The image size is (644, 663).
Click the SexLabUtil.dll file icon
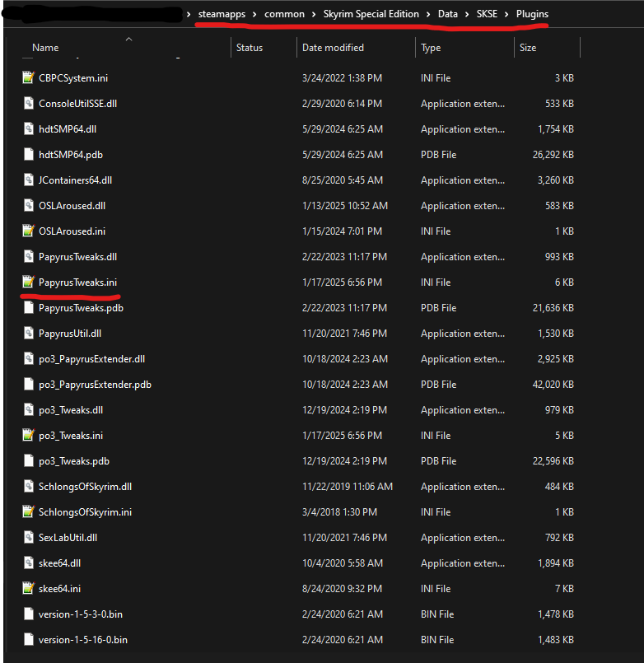coord(28,538)
